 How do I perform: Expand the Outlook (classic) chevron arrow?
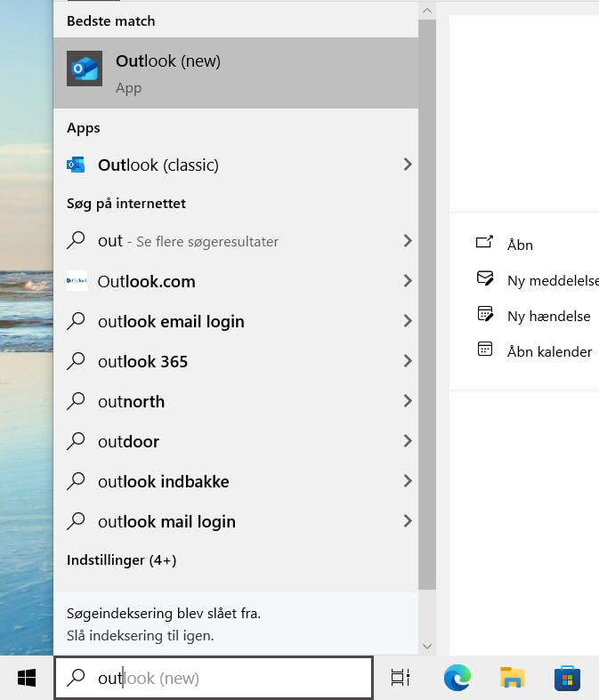click(x=408, y=165)
